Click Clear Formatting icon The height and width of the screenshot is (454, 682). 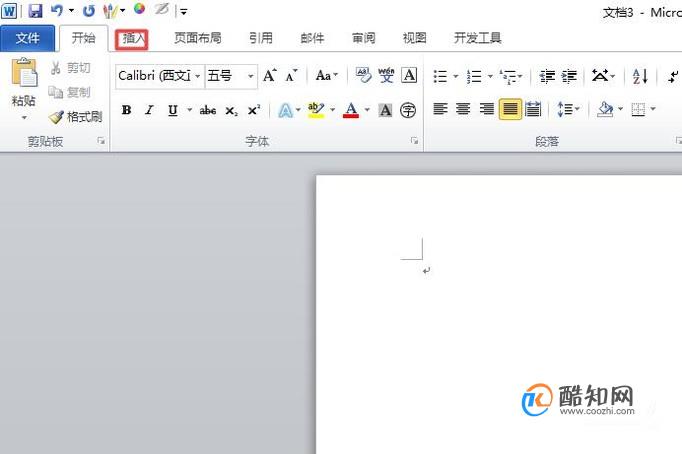pos(364,75)
